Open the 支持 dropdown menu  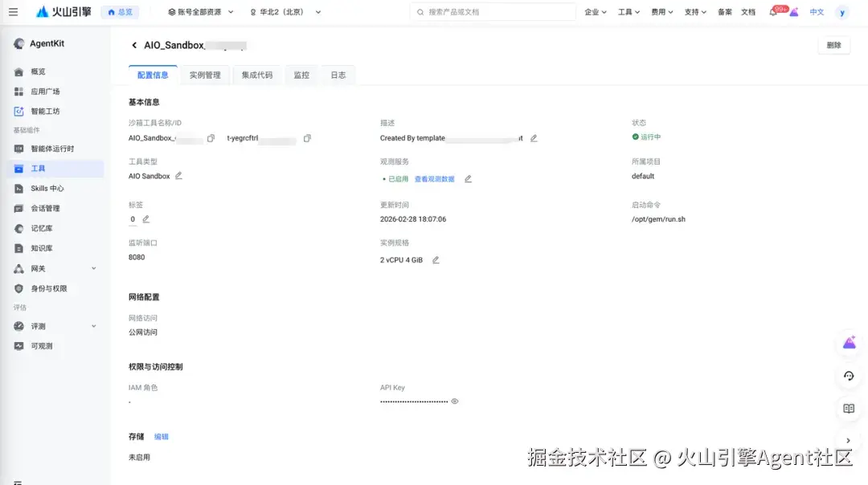[x=695, y=11]
